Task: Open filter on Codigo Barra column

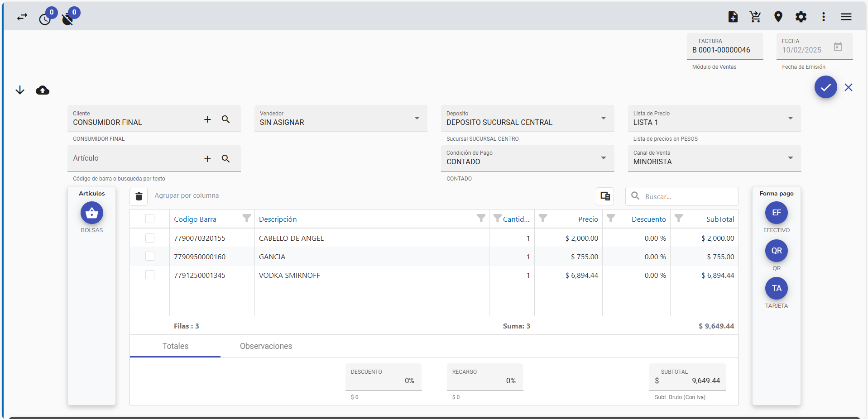Action: pyautogui.click(x=247, y=219)
